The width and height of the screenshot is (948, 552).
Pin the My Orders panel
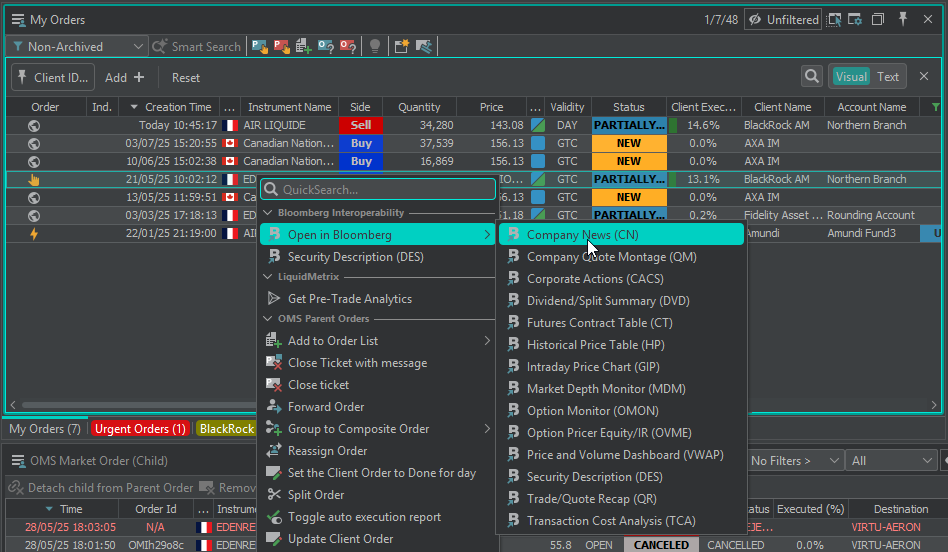point(903,19)
